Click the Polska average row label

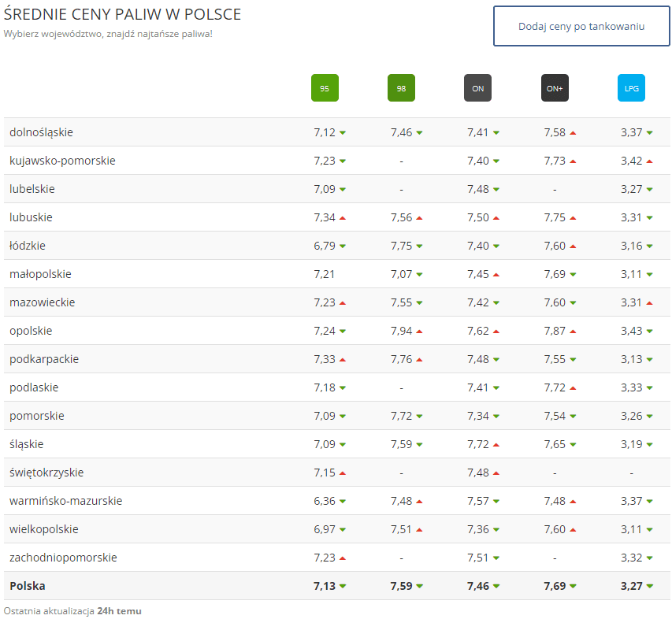(27, 586)
